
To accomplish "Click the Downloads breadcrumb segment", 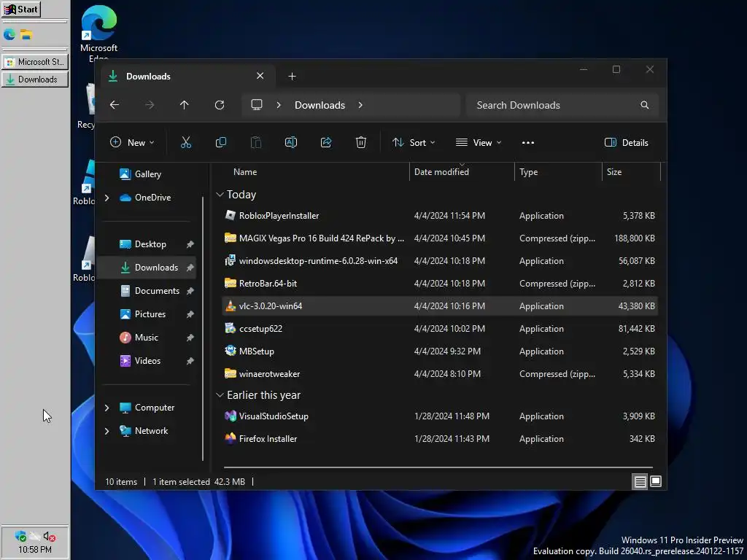I will click(x=320, y=105).
